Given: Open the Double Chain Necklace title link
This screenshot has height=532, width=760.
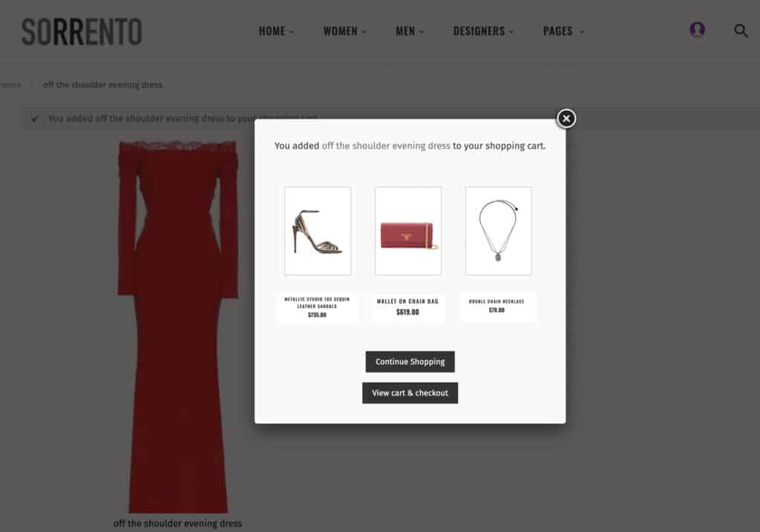Looking at the screenshot, I should [497, 301].
